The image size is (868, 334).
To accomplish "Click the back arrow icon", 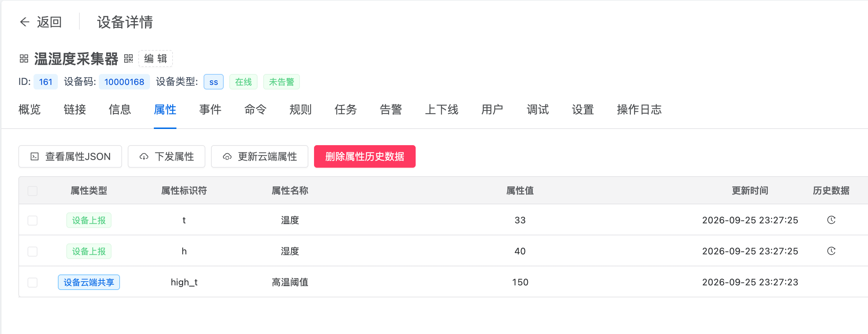I will pyautogui.click(x=25, y=22).
